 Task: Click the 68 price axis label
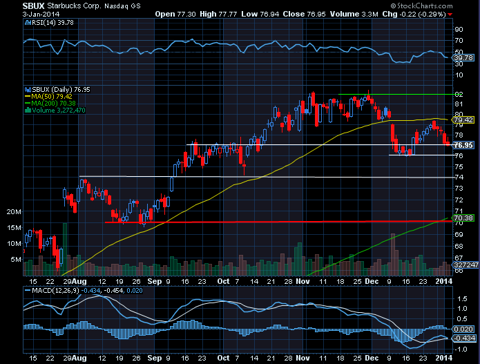(459, 246)
